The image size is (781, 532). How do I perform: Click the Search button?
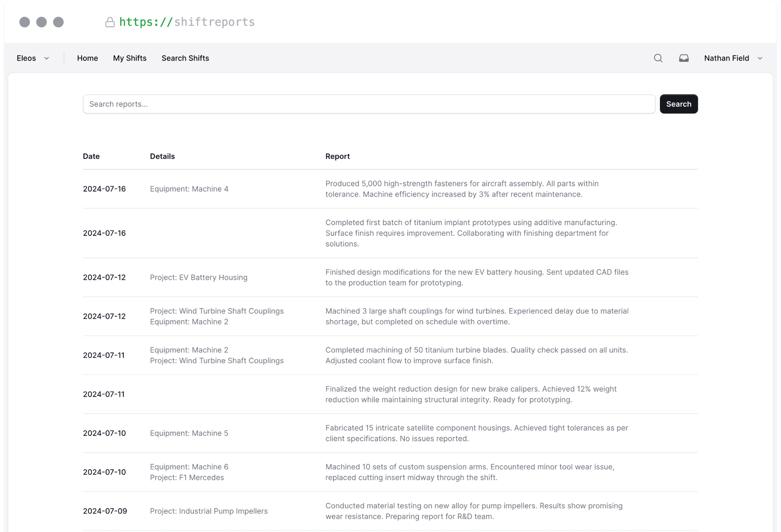pos(678,104)
